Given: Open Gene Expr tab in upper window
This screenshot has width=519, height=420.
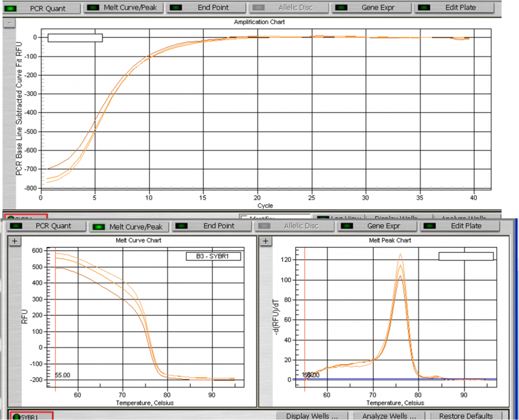Looking at the screenshot, I should click(x=372, y=8).
